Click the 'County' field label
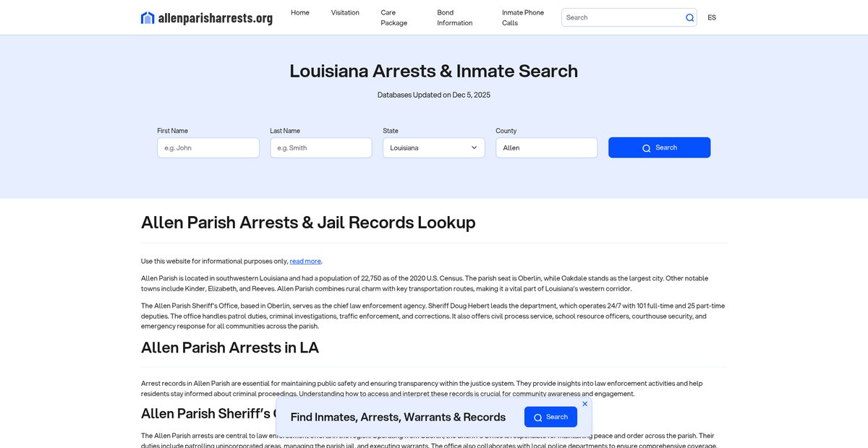Image resolution: width=868 pixels, height=448 pixels. pyautogui.click(x=506, y=131)
